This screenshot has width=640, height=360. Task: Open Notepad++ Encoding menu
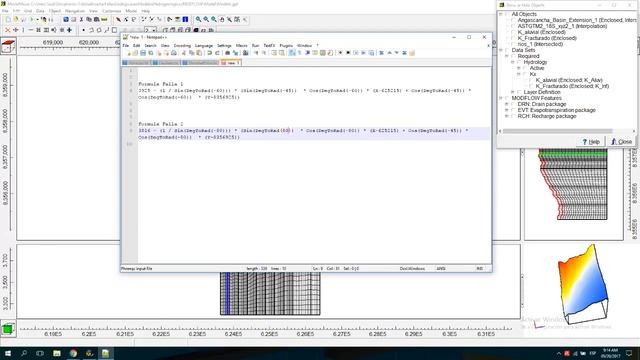(182, 46)
